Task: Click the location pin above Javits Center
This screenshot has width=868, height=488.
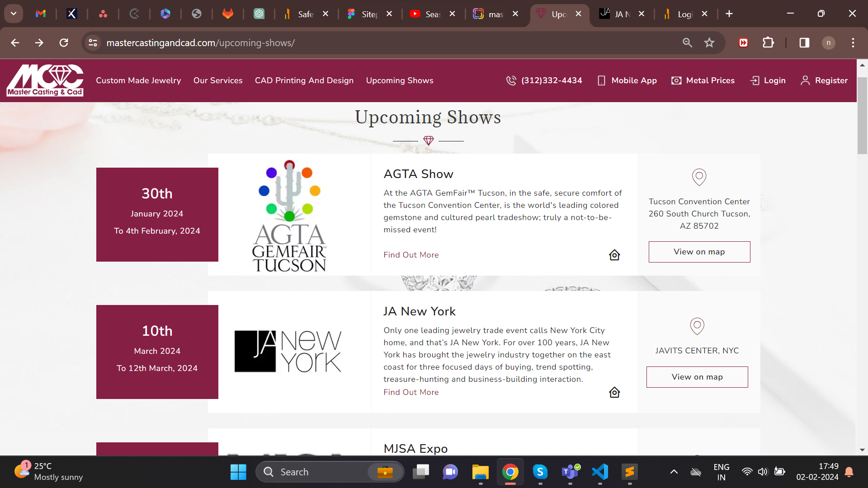Action: point(697,326)
